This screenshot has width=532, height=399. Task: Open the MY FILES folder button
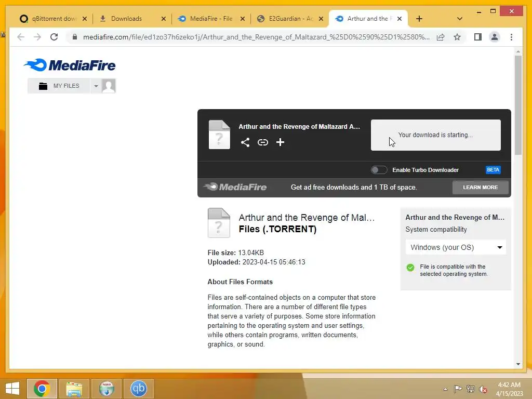[x=59, y=86]
